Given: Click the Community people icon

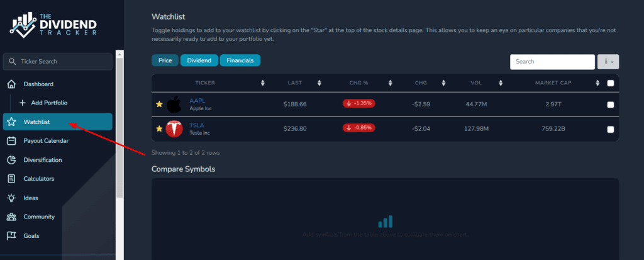Looking at the screenshot, I should tap(11, 217).
